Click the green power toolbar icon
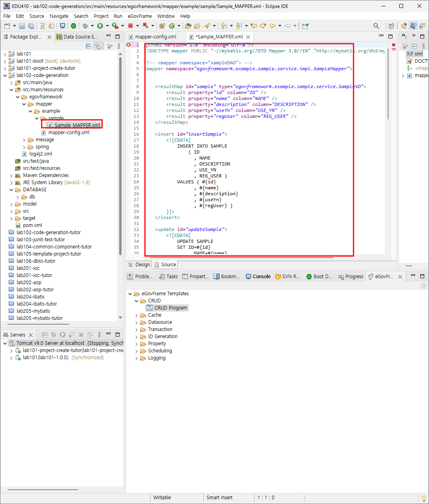The width and height of the screenshot is (429, 504). 73,26
